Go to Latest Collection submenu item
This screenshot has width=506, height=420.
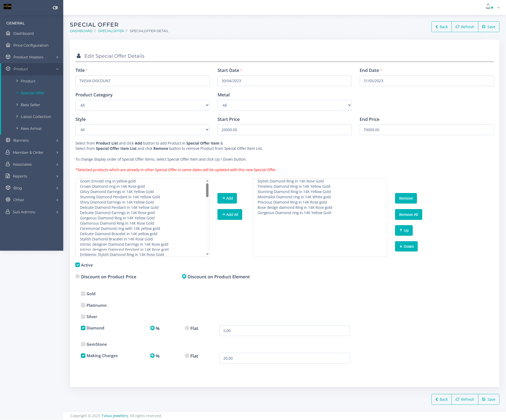pos(36,116)
